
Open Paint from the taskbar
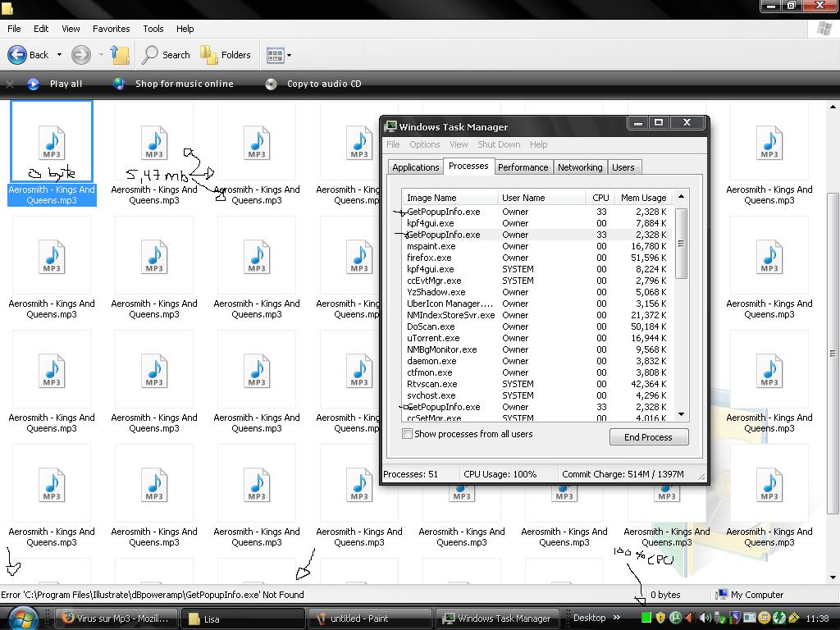[371, 619]
